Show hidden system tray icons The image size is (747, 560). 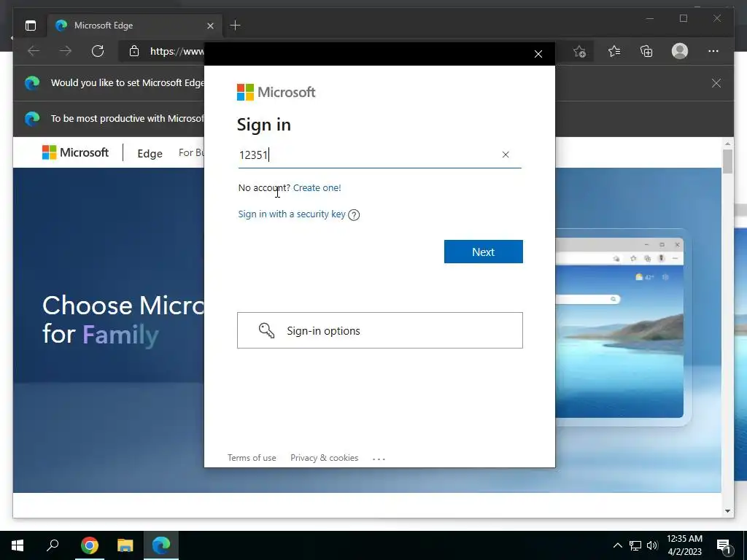pyautogui.click(x=617, y=545)
